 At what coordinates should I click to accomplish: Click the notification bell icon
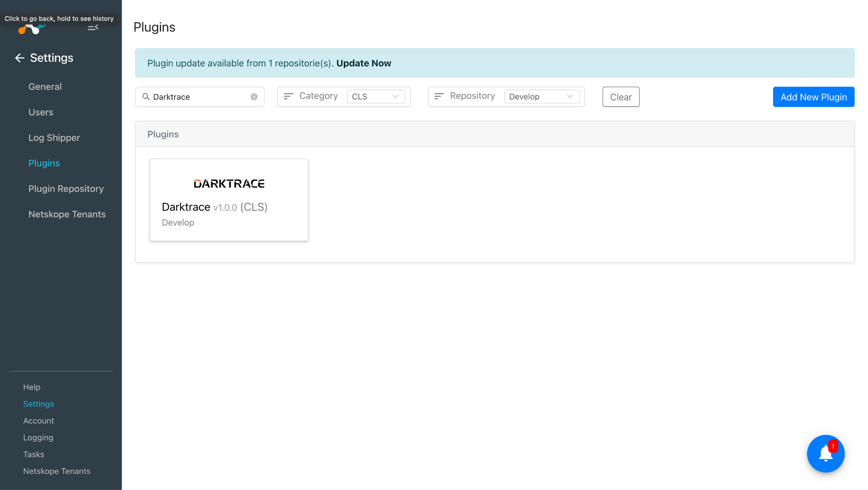point(825,454)
